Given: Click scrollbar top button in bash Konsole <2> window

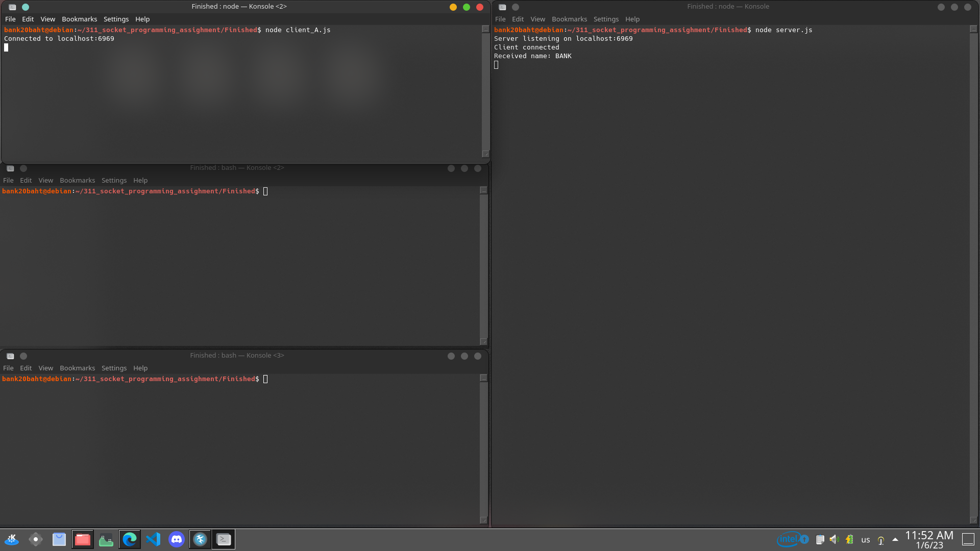Looking at the screenshot, I should point(483,190).
